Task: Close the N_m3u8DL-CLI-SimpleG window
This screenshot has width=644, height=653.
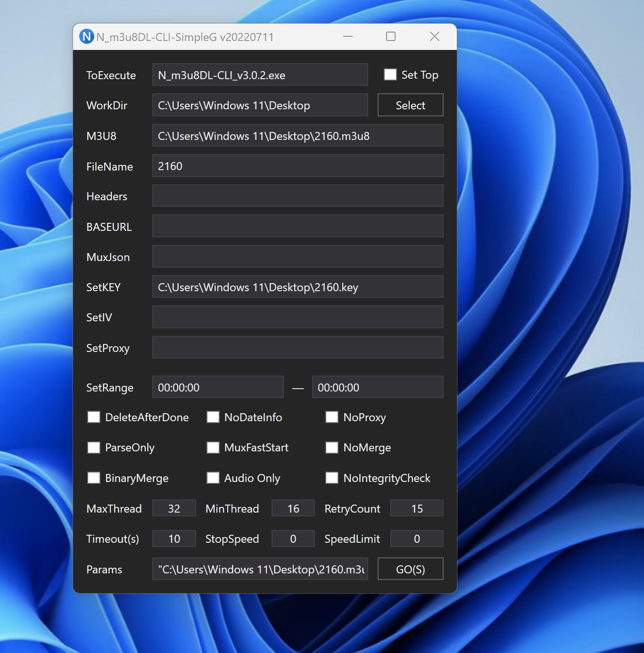Action: pos(435,36)
